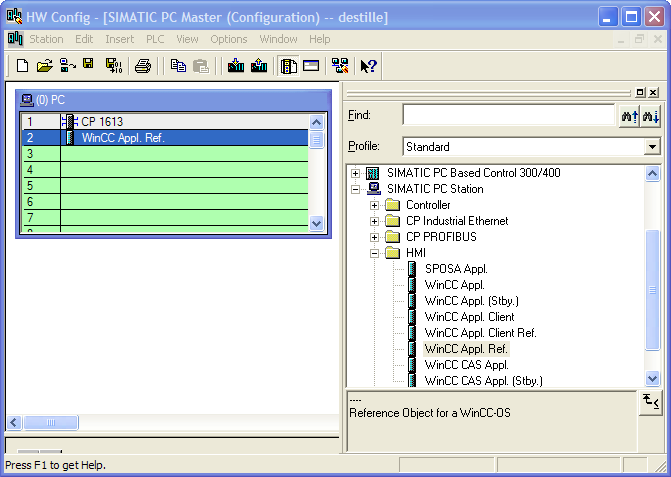Click the Open Online station icon
Screen dimensions: 671x477
click(68, 66)
